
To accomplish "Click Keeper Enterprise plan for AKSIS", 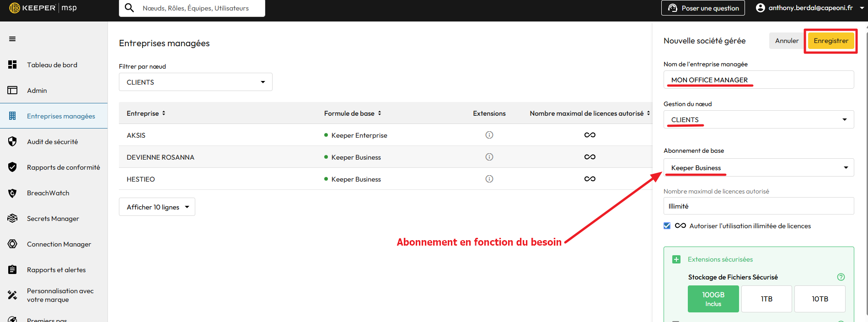I will tap(359, 135).
